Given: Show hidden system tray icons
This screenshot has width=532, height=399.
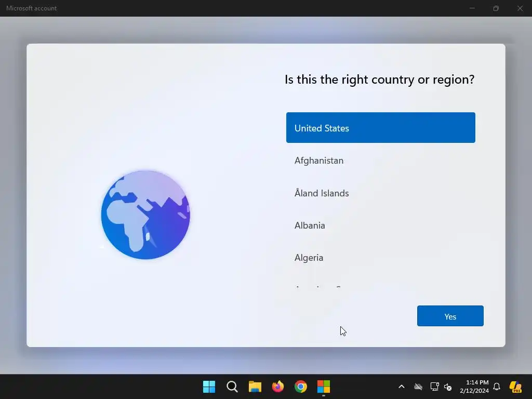Looking at the screenshot, I should pos(402,387).
